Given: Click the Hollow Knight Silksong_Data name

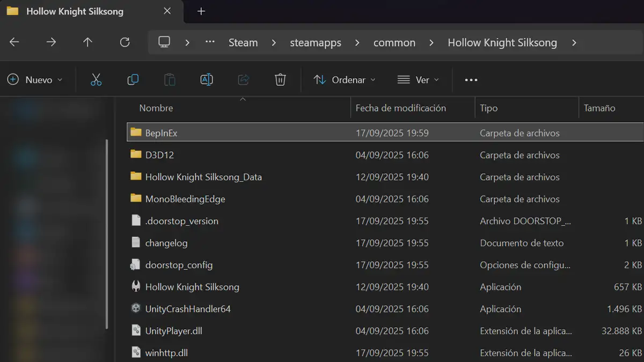Looking at the screenshot, I should tap(203, 177).
